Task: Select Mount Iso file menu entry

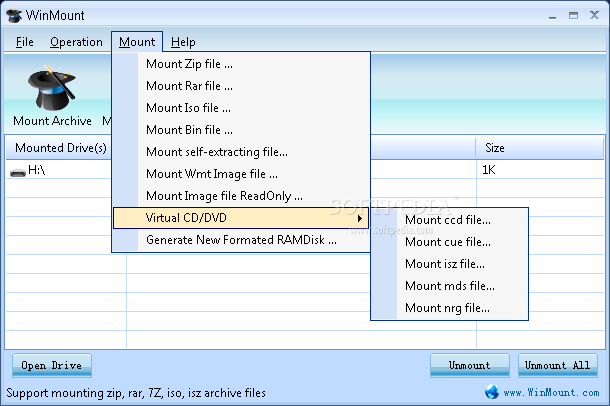Action: (188, 108)
